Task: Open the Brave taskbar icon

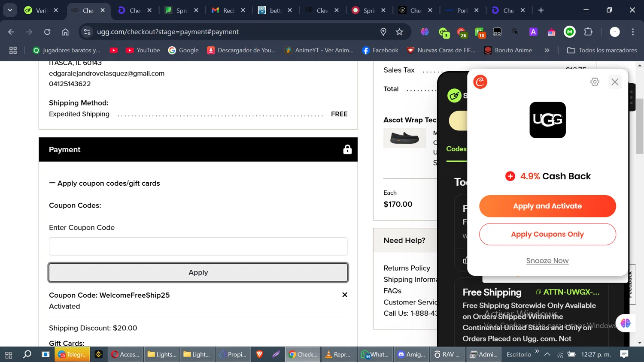Action: tap(259, 354)
